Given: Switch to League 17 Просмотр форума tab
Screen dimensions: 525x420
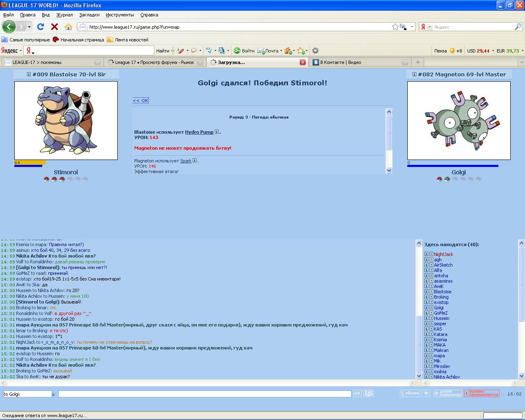Looking at the screenshot, I should coord(154,62).
